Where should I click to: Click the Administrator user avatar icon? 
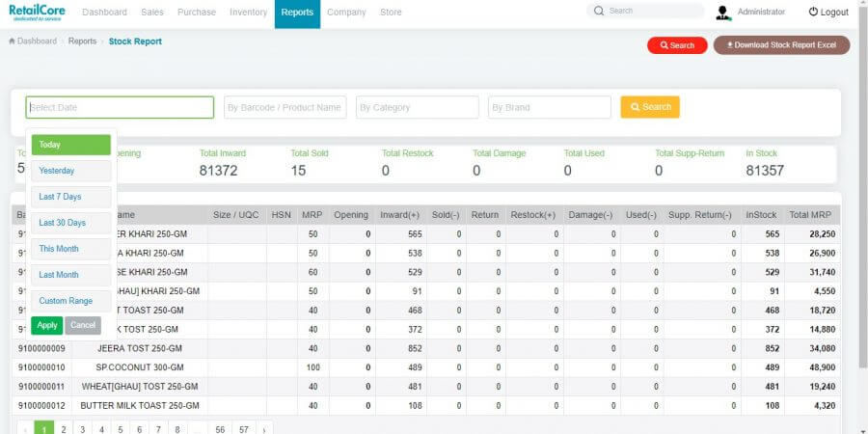[x=723, y=13]
